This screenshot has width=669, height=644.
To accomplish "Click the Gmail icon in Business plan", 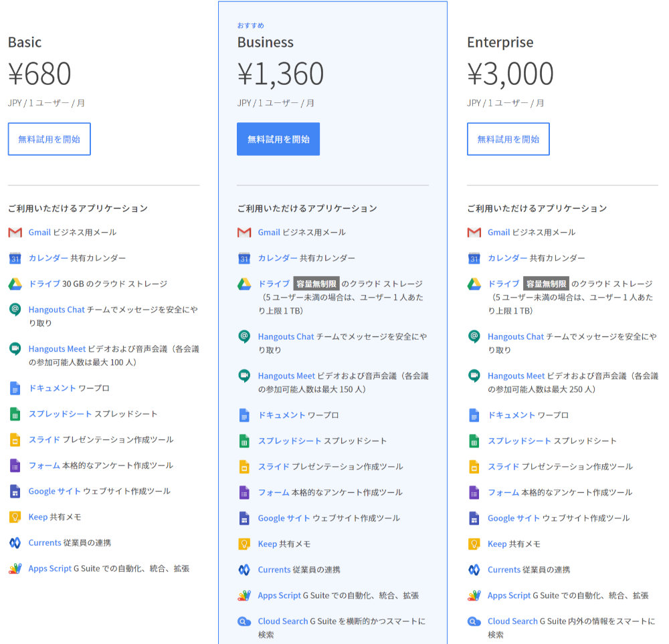I will tap(244, 233).
